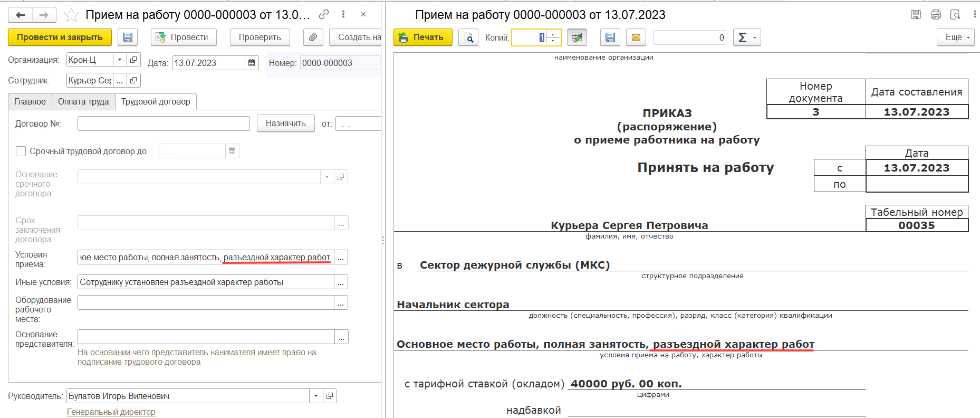The image size is (980, 418).
Task: Click the Проверить button
Action: (x=260, y=37)
